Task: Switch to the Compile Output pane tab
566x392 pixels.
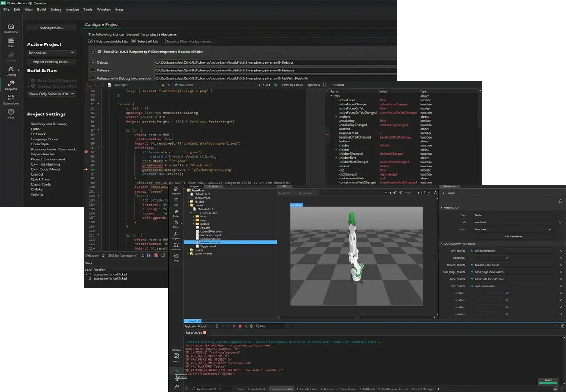Action: 307,389
